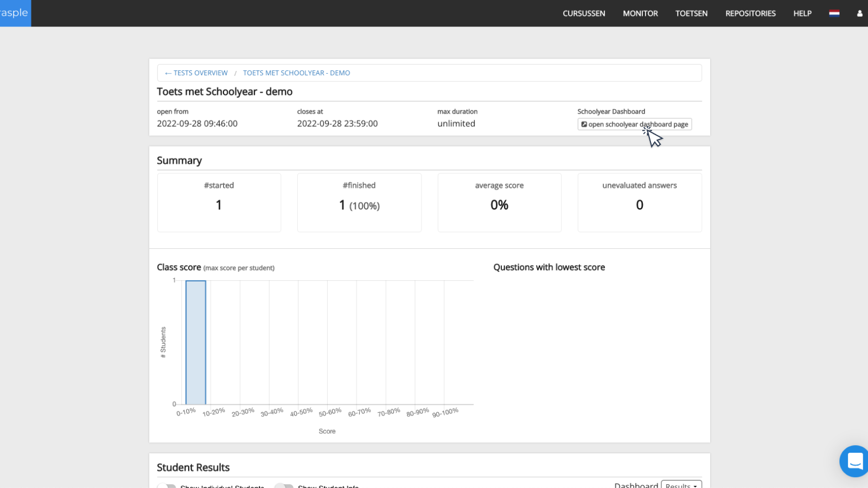Image resolution: width=868 pixels, height=488 pixels.
Task: Click HELP in the top navigation
Action: click(802, 14)
